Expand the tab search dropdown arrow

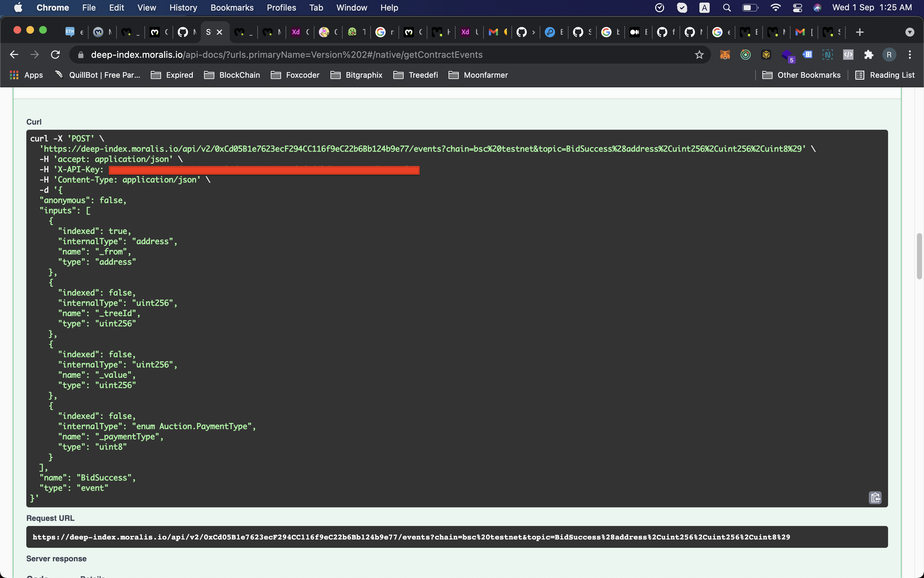pyautogui.click(x=910, y=32)
